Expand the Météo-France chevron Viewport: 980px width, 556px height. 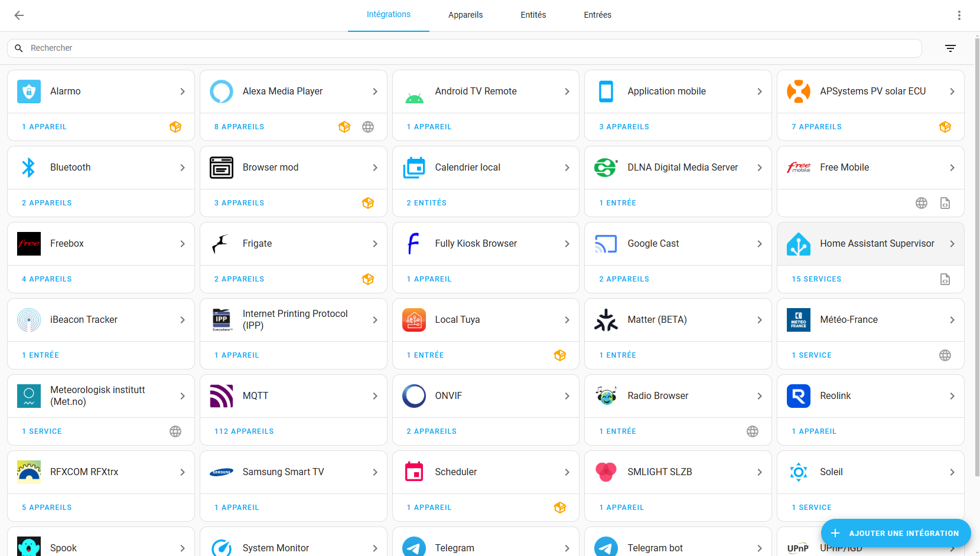point(952,320)
